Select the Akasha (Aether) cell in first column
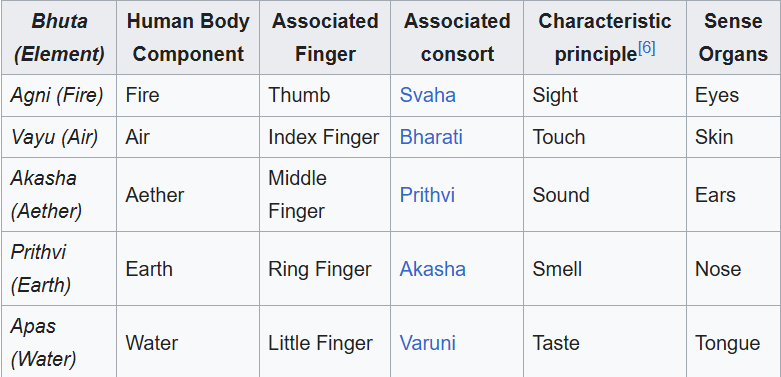Image resolution: width=781 pixels, height=377 pixels. (59, 195)
